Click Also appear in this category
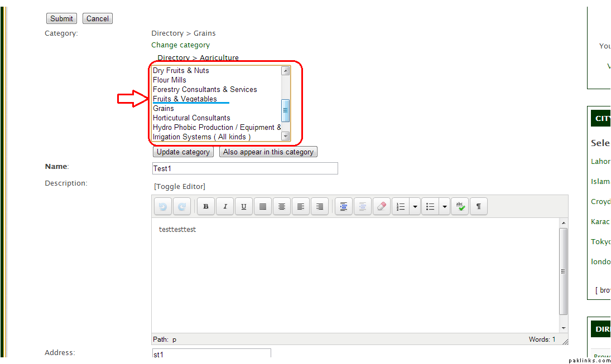 point(268,152)
